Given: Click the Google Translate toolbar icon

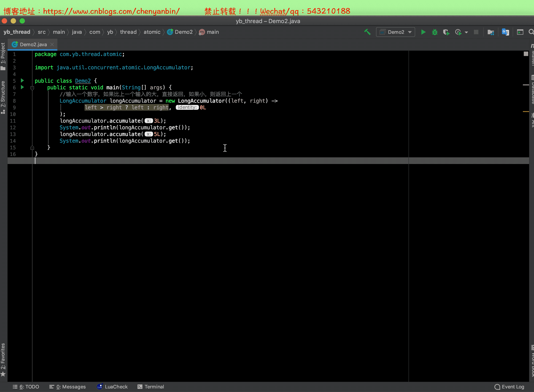Looking at the screenshot, I should coord(505,32).
